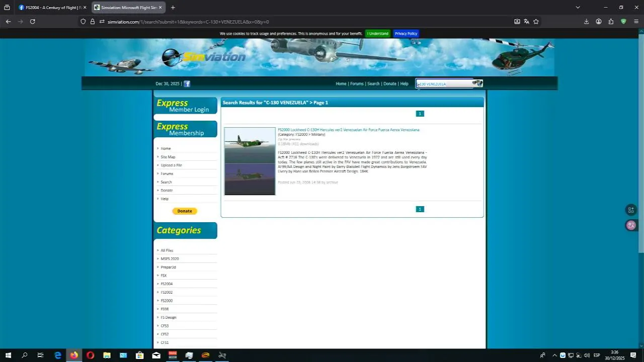Open the Prepar3d category
The height and width of the screenshot is (362, 644).
[168, 267]
